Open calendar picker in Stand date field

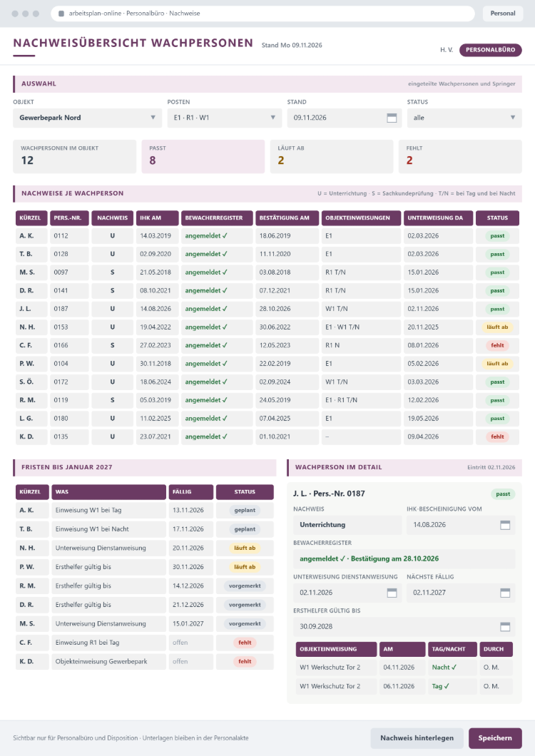(x=392, y=118)
